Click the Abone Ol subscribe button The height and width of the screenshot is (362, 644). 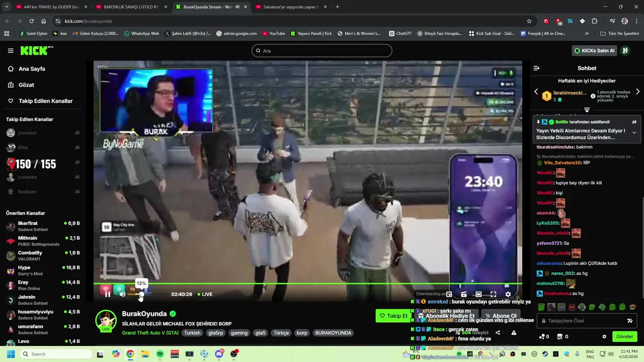(x=501, y=316)
